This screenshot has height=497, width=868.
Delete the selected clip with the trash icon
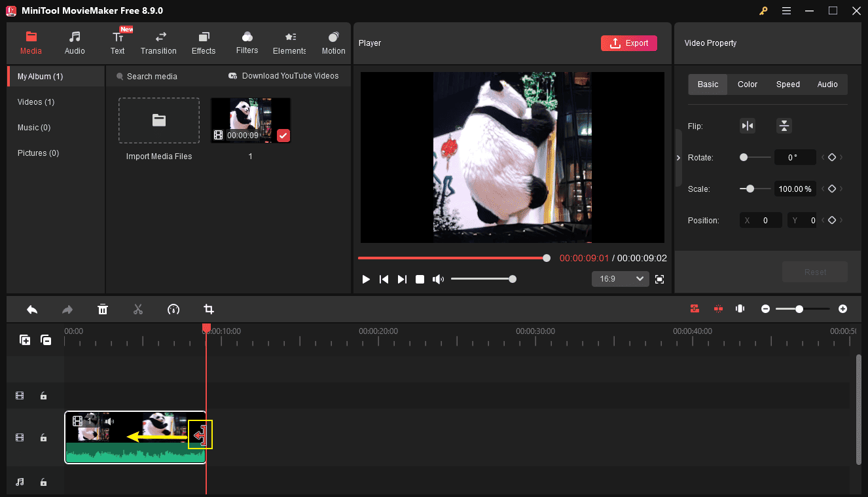point(103,310)
